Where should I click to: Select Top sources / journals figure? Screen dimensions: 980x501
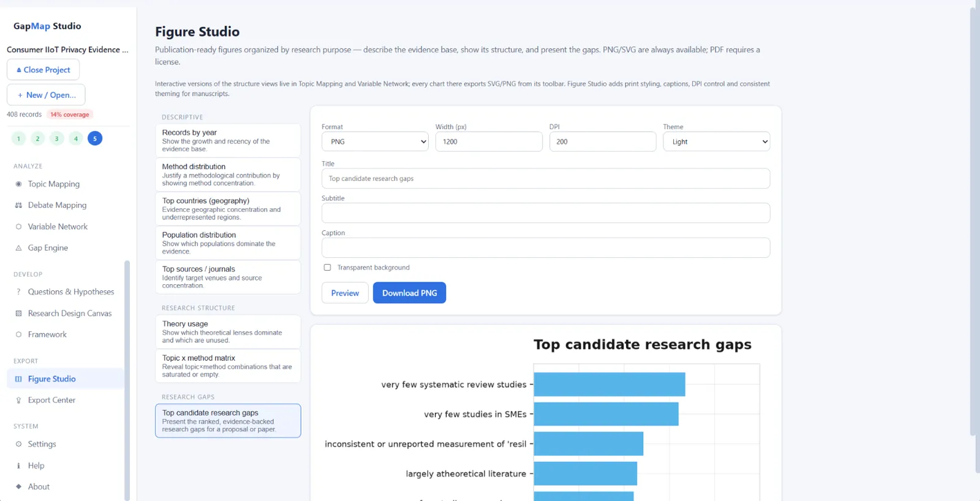tap(228, 277)
